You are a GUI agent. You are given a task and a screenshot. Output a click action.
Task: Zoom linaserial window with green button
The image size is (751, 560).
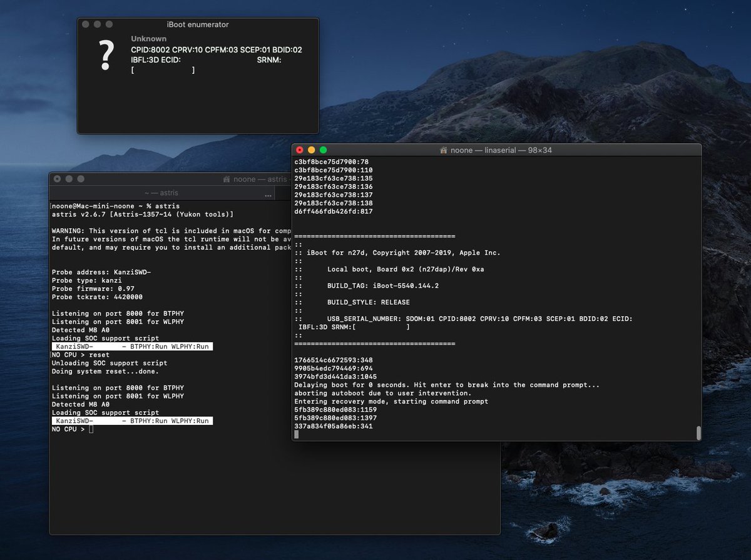click(323, 150)
